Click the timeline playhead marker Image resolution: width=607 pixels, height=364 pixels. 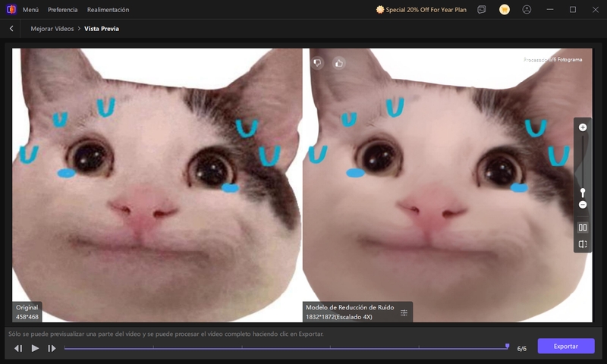tap(507, 346)
